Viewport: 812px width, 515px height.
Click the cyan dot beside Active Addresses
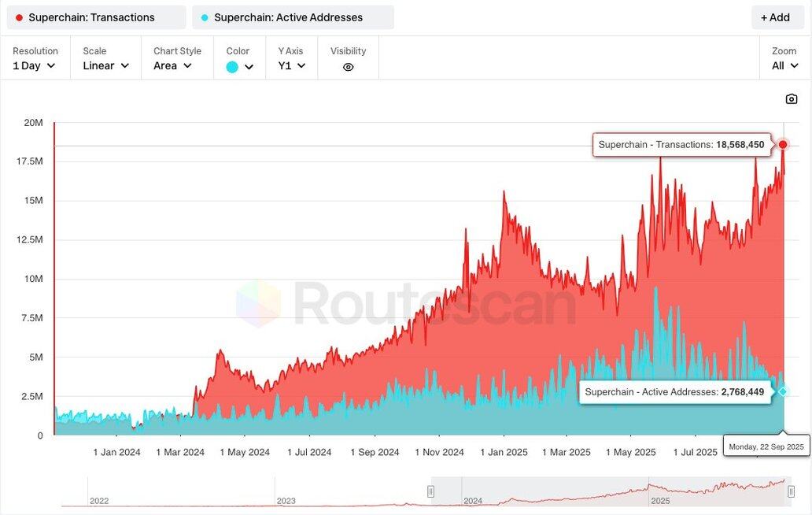tap(205, 17)
